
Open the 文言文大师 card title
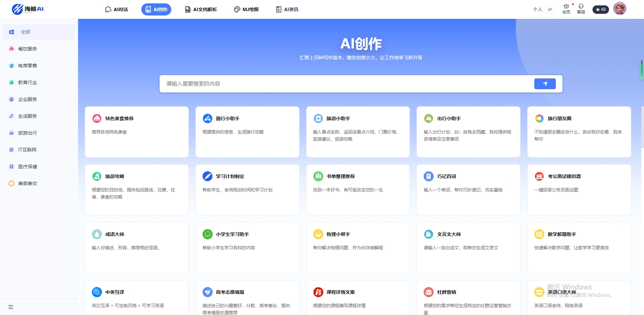[449, 234]
